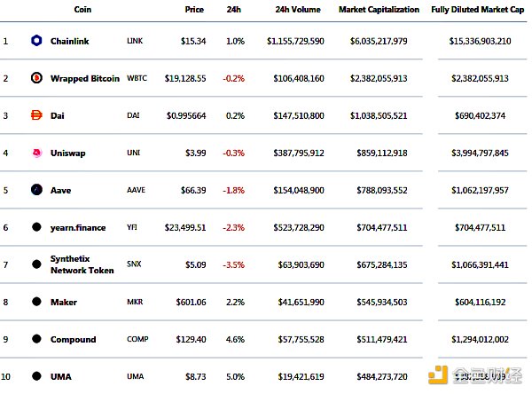This screenshot has height=394, width=532.
Task: Open the Wrapped Bitcoin name link
Action: point(84,78)
